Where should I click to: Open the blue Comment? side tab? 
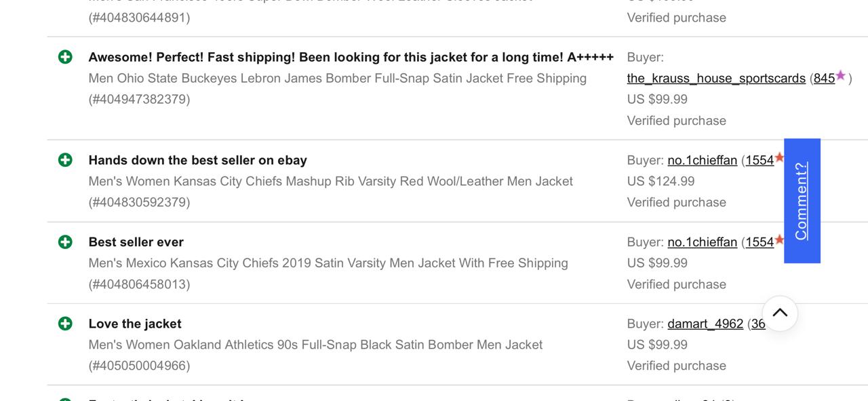[802, 201]
